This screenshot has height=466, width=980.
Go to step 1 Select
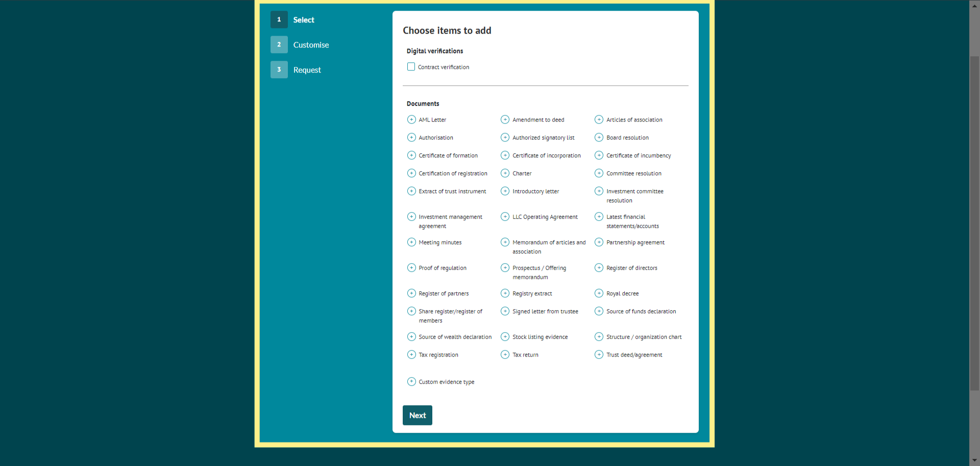[292, 19]
